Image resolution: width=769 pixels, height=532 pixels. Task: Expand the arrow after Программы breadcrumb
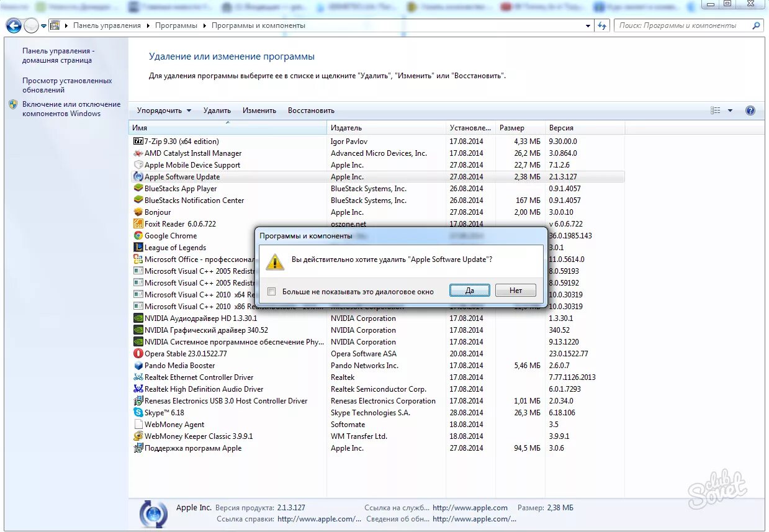point(204,26)
